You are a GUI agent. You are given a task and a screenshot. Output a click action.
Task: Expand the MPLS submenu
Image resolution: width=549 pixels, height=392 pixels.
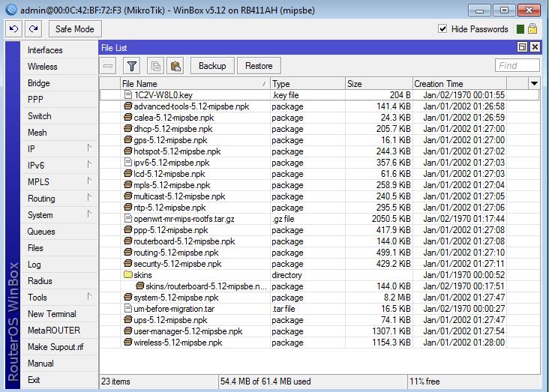coord(89,181)
